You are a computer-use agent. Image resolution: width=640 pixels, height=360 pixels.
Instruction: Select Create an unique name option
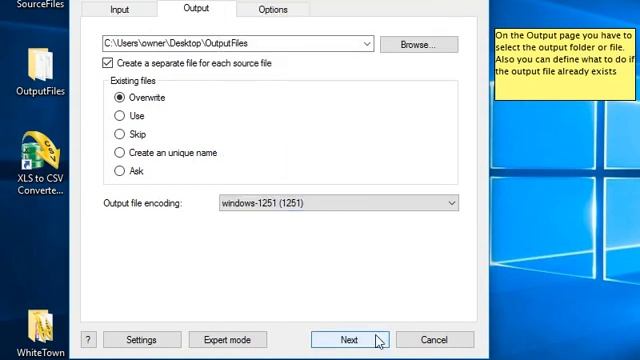click(x=119, y=153)
